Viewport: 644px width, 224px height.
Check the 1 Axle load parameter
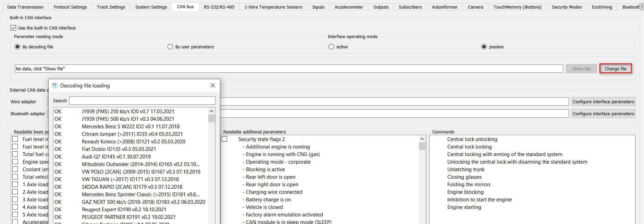pos(15,184)
